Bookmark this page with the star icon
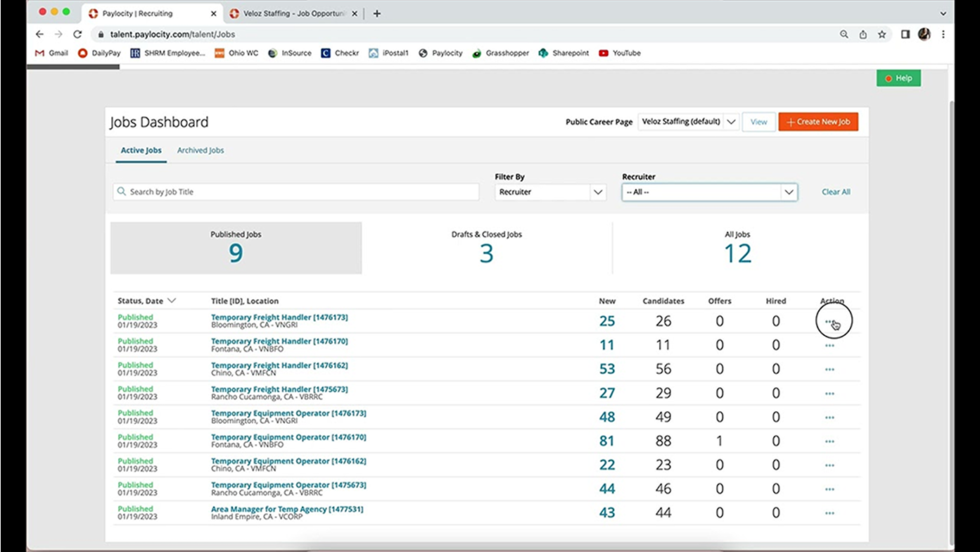980x552 pixels. point(882,34)
